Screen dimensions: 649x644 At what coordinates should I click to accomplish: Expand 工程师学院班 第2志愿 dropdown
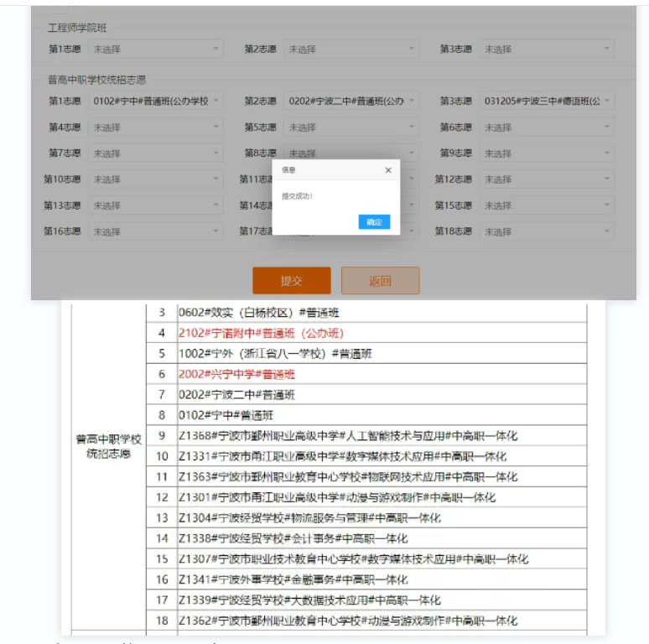tap(351, 49)
